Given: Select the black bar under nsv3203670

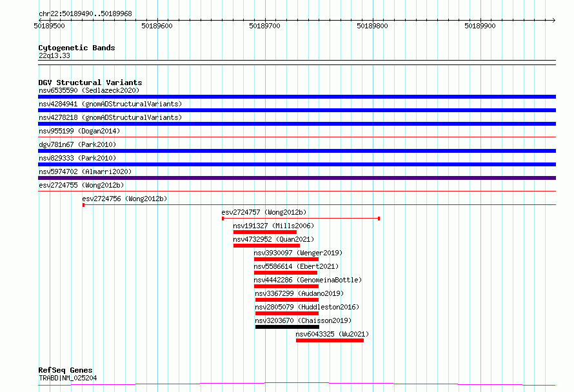Looking at the screenshot, I should click(288, 327).
